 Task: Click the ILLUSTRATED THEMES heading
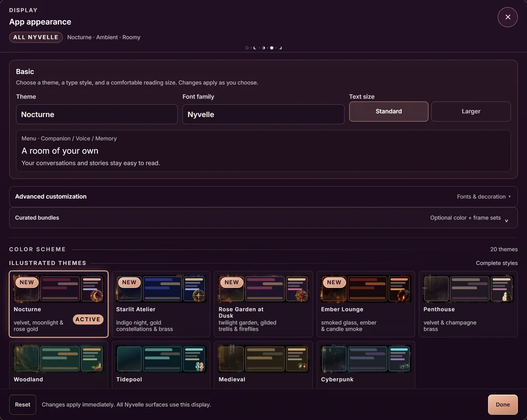[47, 263]
